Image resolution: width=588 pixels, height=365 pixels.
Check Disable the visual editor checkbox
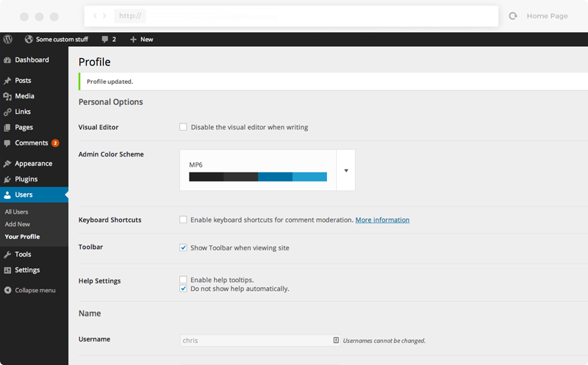tap(183, 127)
